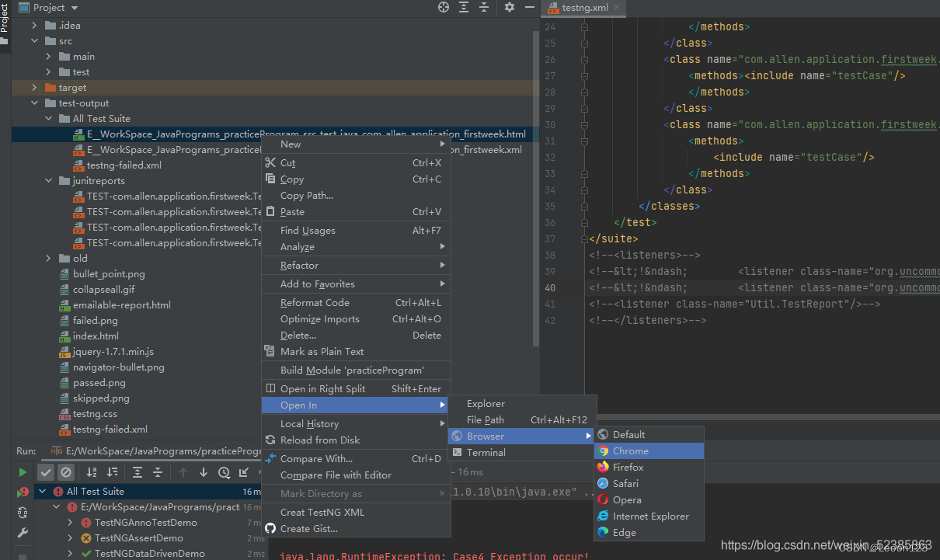Pick Default browser option
Screen dimensions: 940x560
tap(649, 435)
